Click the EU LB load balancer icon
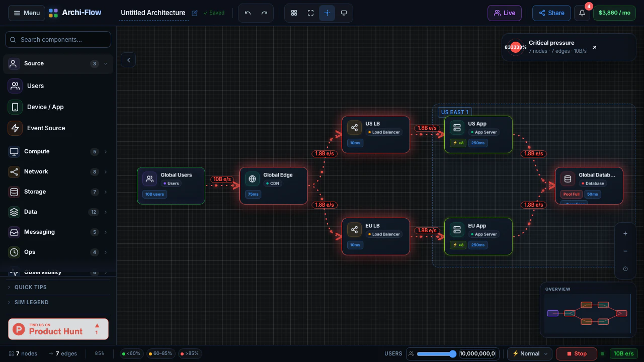Image resolution: width=644 pixels, height=362 pixels. coord(355,230)
